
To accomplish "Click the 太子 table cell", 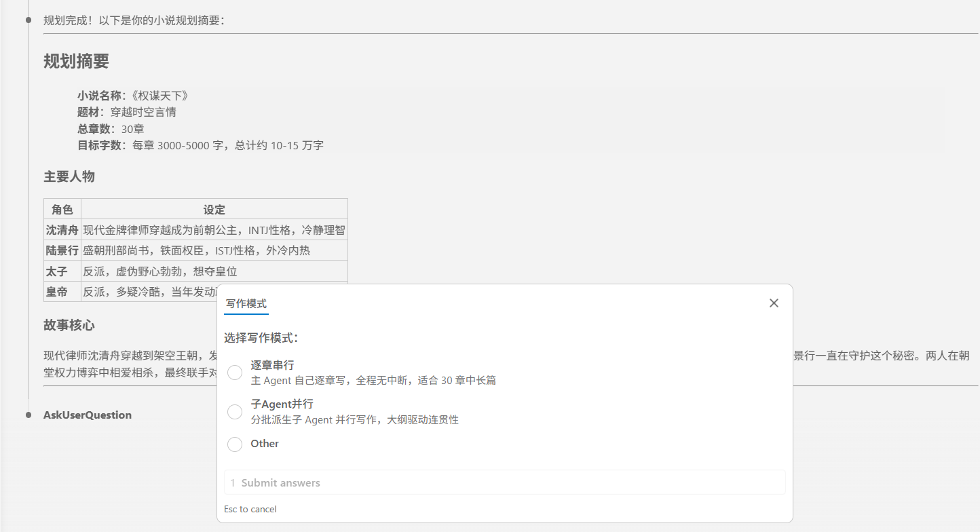I will [x=62, y=271].
